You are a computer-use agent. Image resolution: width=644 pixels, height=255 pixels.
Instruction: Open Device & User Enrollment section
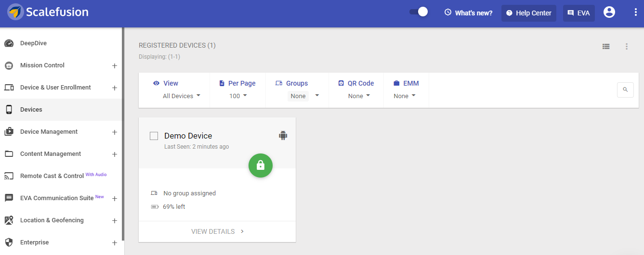(x=55, y=88)
